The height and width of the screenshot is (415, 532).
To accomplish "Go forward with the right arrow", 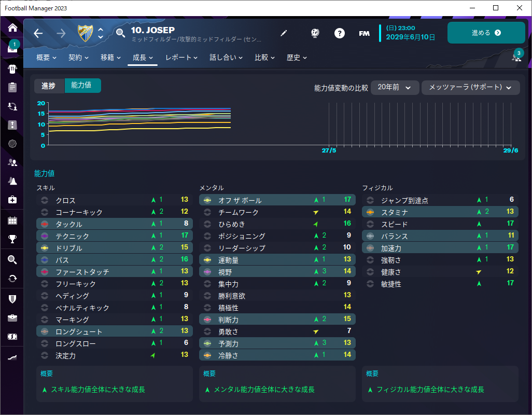I will tap(61, 33).
